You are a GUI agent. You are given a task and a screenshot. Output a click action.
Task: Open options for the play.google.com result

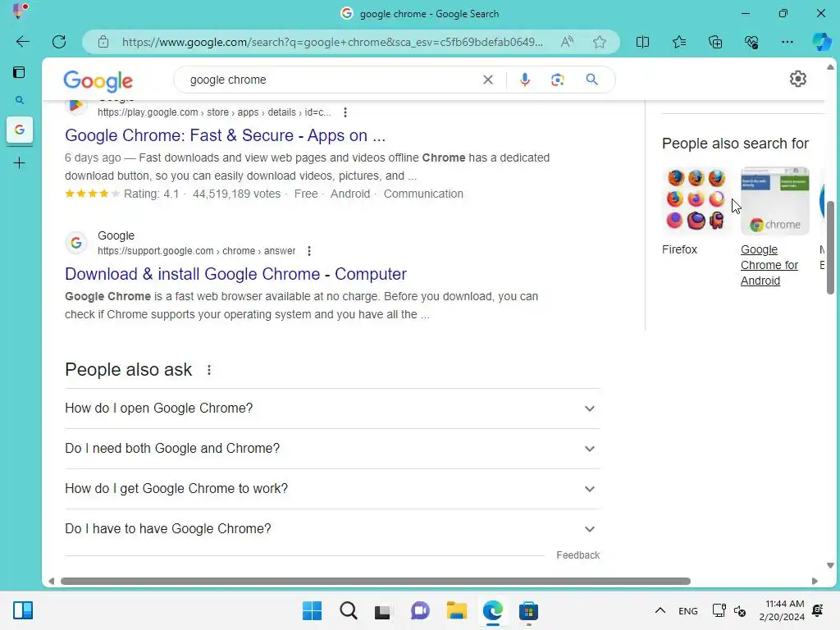tap(345, 112)
